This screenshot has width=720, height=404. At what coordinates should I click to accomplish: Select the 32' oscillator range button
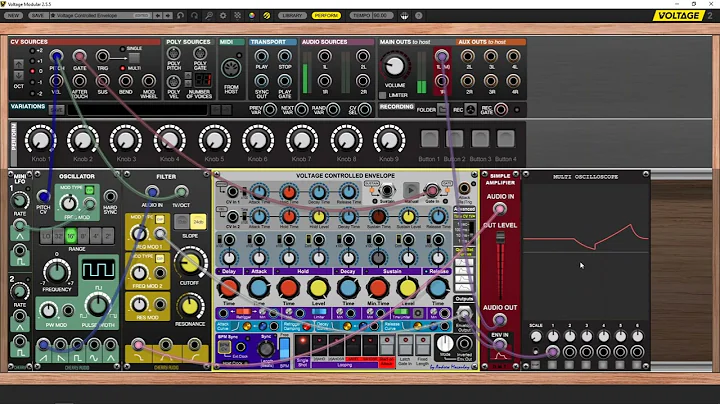click(x=58, y=236)
